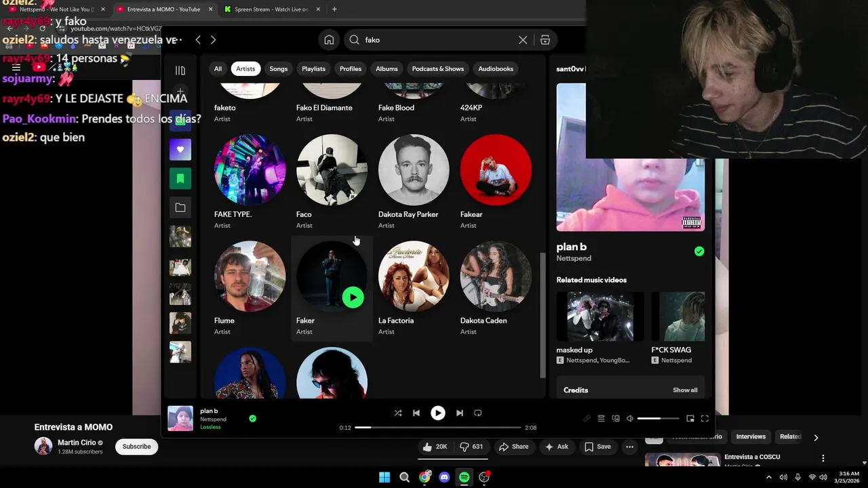Viewport: 868px width, 488px height.
Task: Save the YouTube video
Action: click(597, 447)
